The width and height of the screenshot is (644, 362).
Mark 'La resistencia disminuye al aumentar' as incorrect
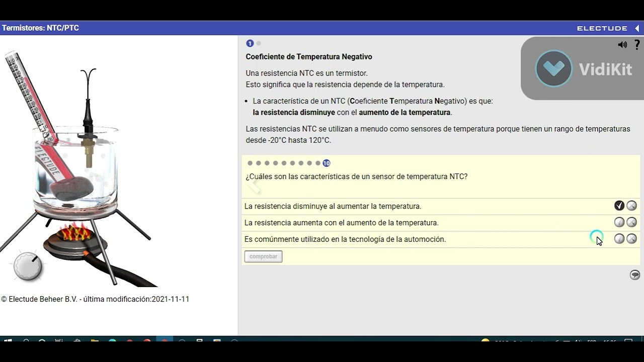[631, 206]
